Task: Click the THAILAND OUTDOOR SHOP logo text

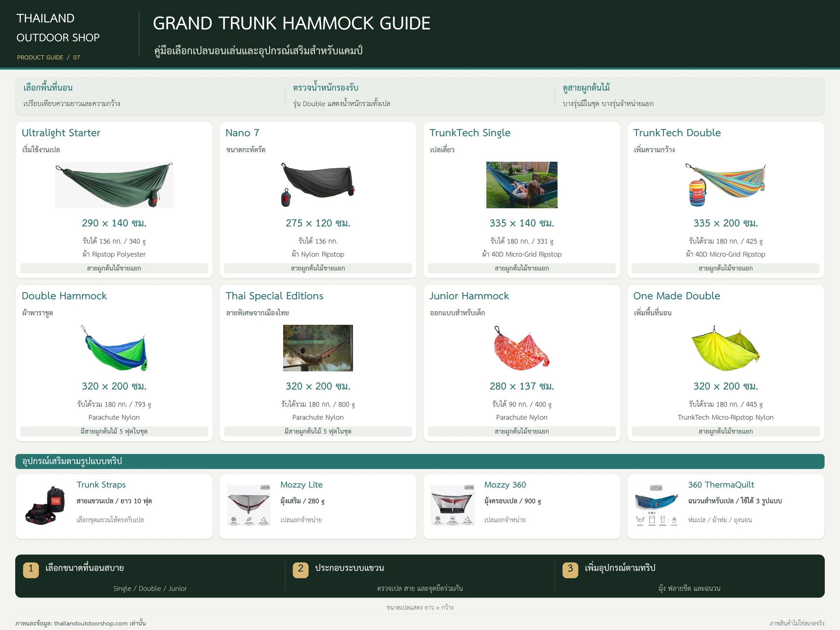Action: (58, 28)
